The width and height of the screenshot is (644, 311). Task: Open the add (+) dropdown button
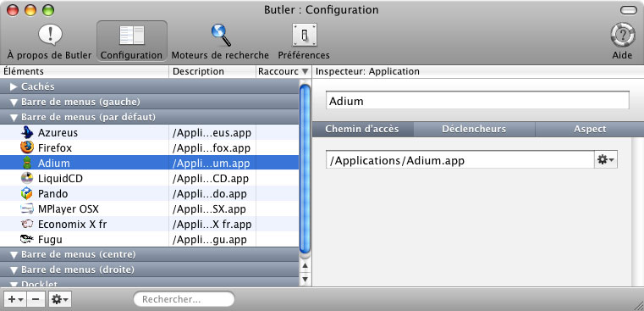pyautogui.click(x=15, y=299)
